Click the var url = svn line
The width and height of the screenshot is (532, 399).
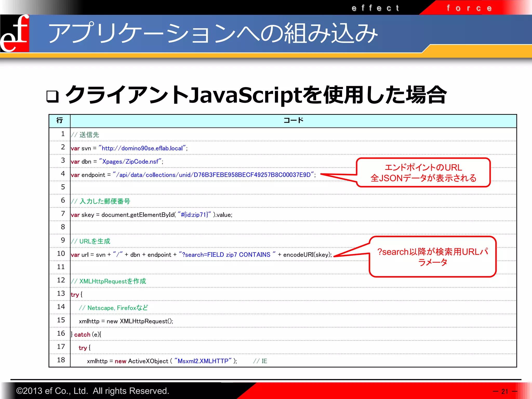(201, 255)
